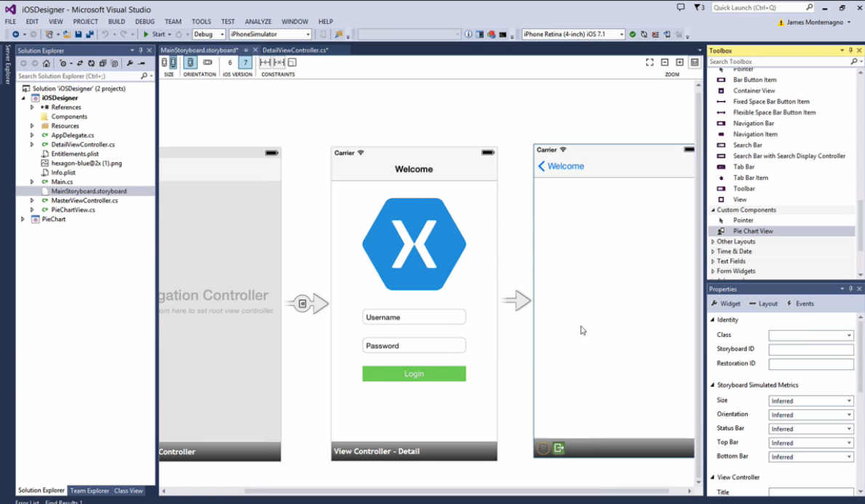This screenshot has width=865, height=504.
Task: Choose the Toolbar item icon in Toolbox
Action: (x=721, y=188)
